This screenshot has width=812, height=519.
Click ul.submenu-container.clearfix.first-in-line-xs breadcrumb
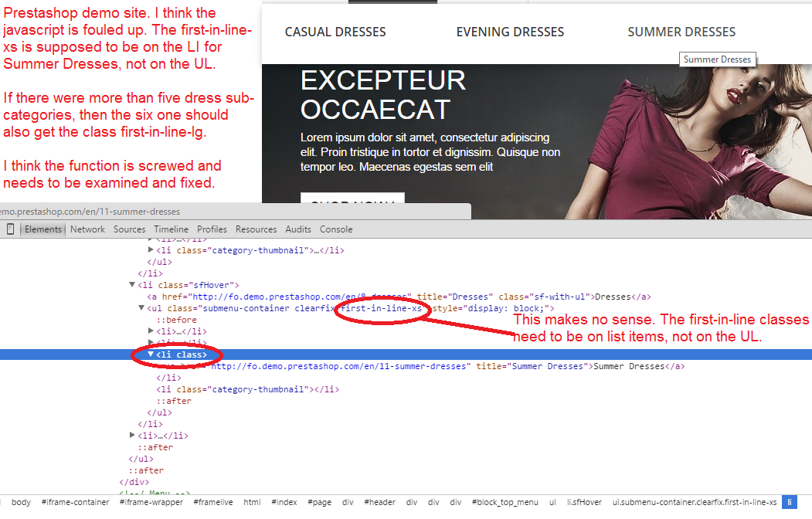(695, 502)
